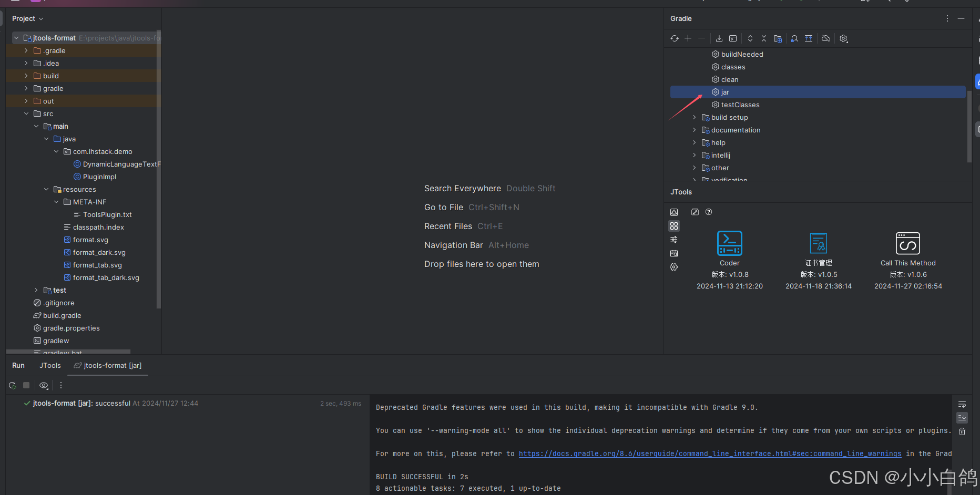Expand the build folder

click(26, 76)
